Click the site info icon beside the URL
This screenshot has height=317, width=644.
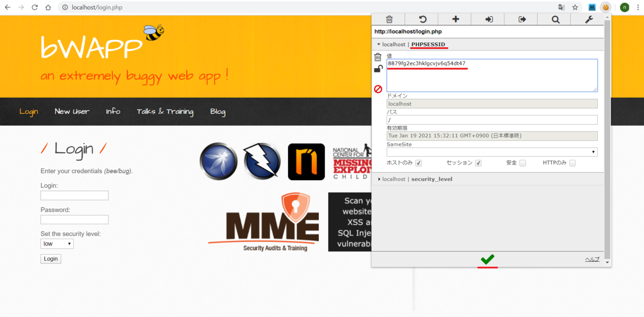click(64, 8)
